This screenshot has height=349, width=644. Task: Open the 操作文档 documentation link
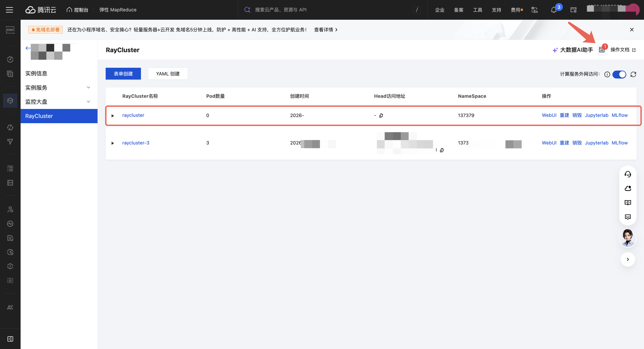[x=623, y=50]
